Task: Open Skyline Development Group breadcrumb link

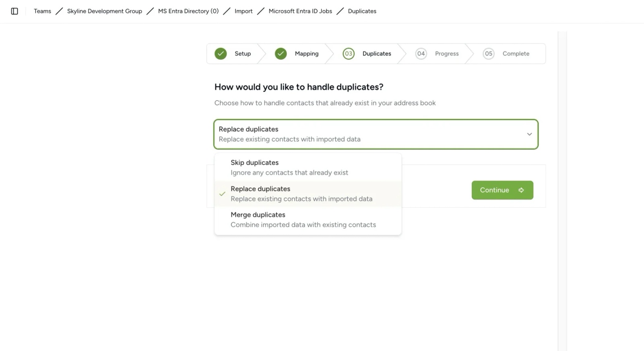Action: point(104,11)
